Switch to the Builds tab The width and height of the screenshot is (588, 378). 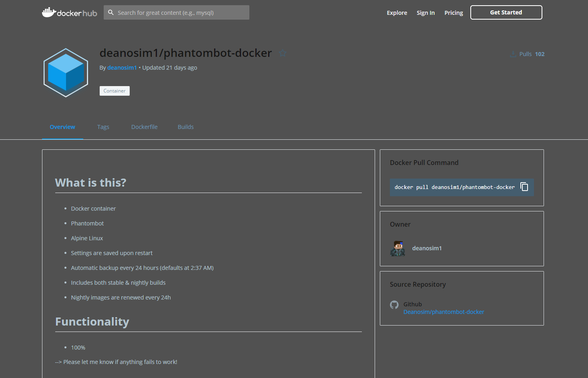[186, 127]
